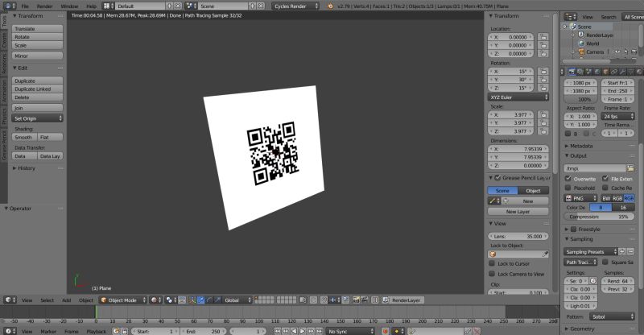Open the timeline Marker menu
The image size is (644, 335).
pyautogui.click(x=48, y=331)
